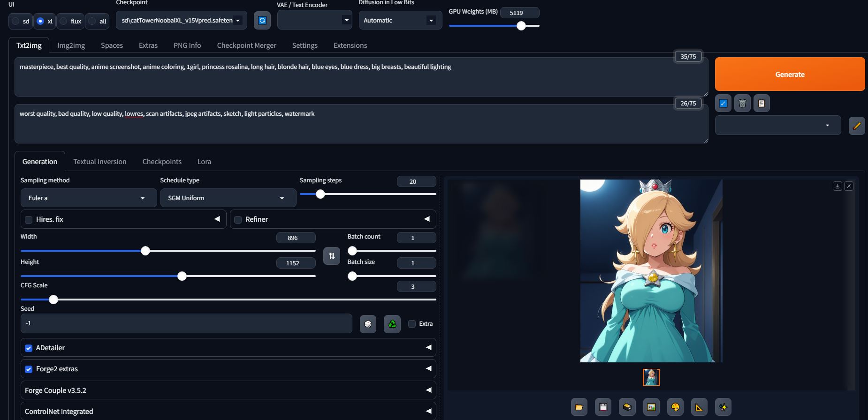Image resolution: width=868 pixels, height=420 pixels.
Task: Open the top Extras tab
Action: pos(148,45)
